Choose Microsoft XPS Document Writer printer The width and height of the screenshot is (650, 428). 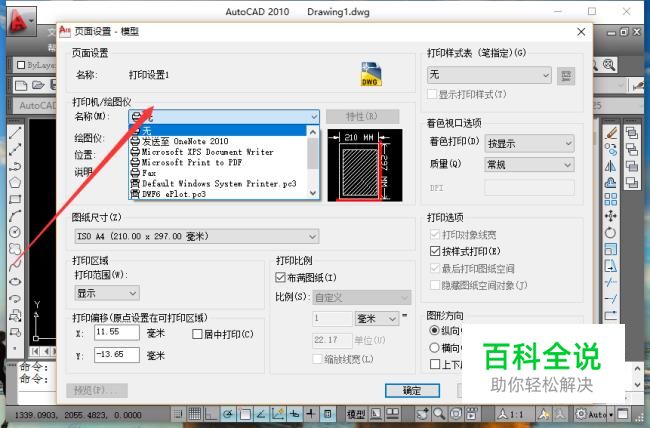coord(218,152)
